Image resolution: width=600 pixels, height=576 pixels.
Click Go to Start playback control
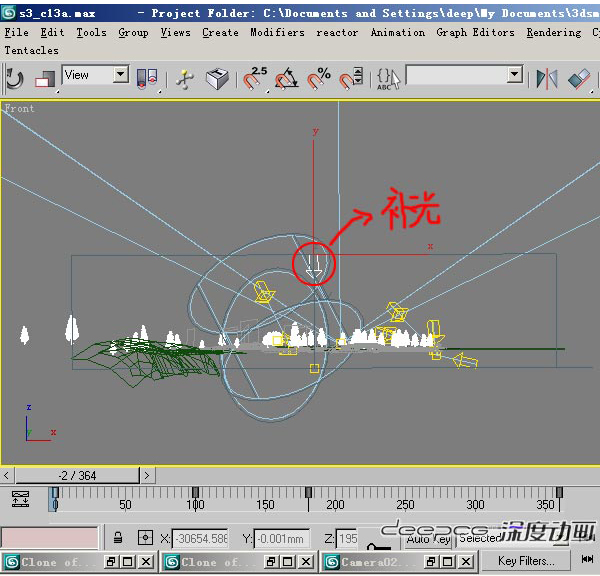coord(587,560)
